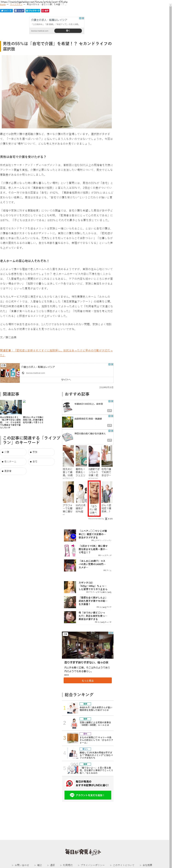Click the Recommended by X-lift logo
This screenshot has width=172, height=868.
click(x=109, y=519)
